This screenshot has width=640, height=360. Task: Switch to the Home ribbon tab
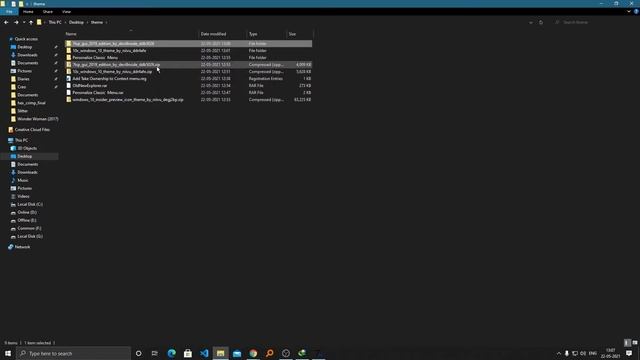point(28,12)
